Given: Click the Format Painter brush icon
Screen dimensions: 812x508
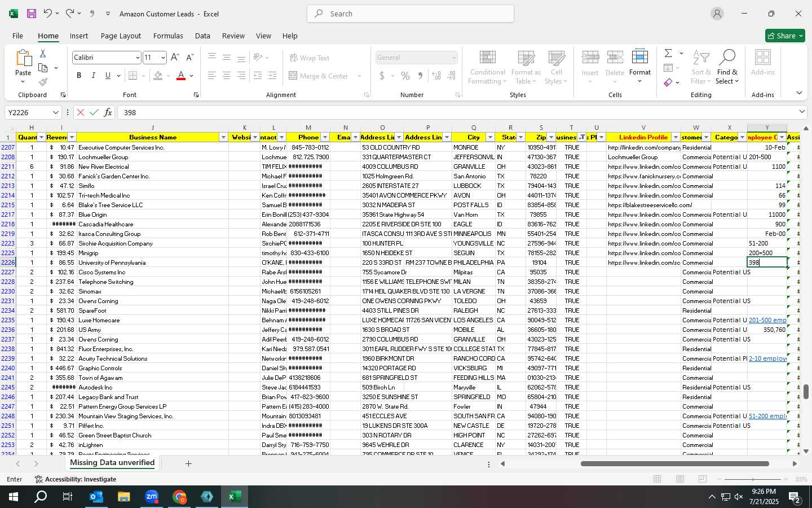Looking at the screenshot, I should click(43, 82).
